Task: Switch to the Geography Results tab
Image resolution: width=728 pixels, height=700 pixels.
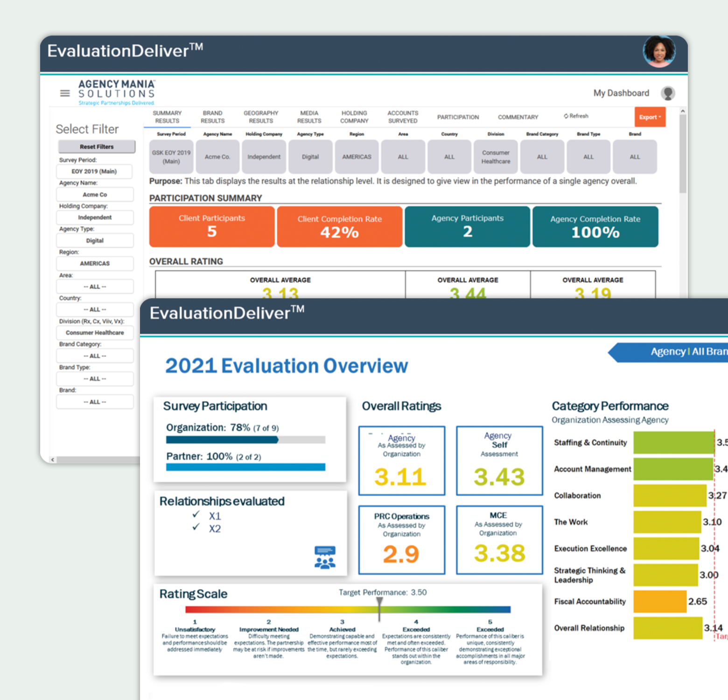Action: [261, 117]
